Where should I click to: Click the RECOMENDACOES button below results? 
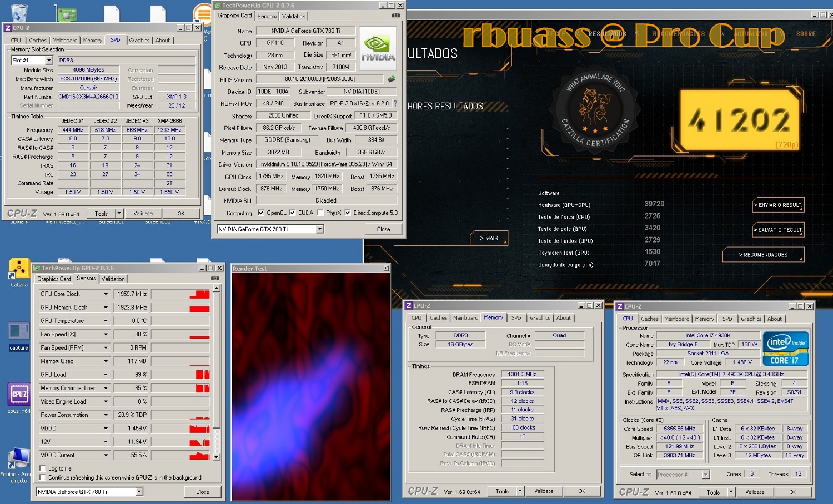[x=763, y=255]
